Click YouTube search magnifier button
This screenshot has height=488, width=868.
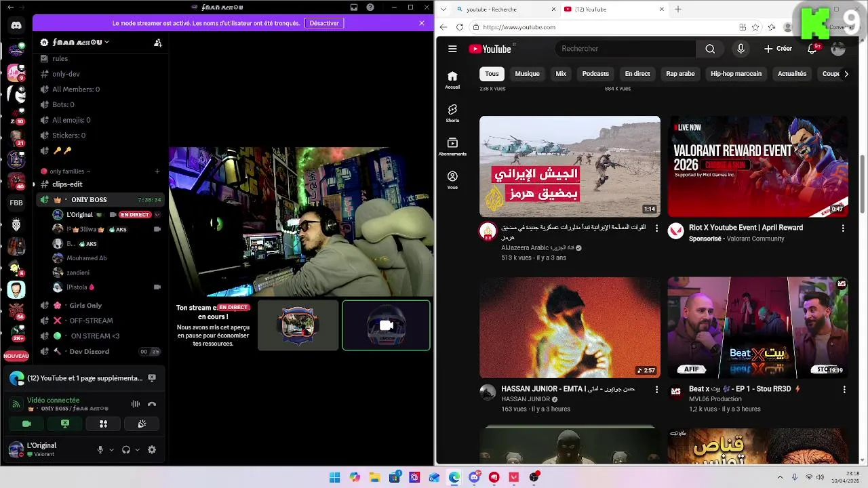coord(710,49)
